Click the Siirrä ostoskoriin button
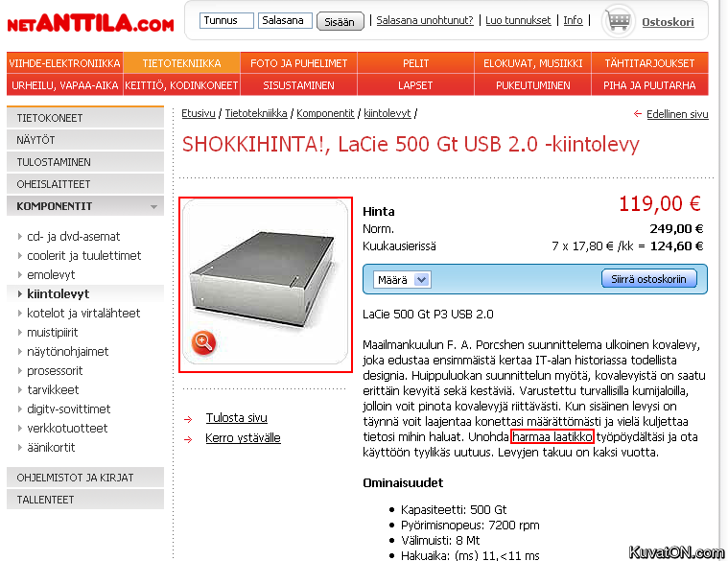The image size is (728, 561). point(649,279)
